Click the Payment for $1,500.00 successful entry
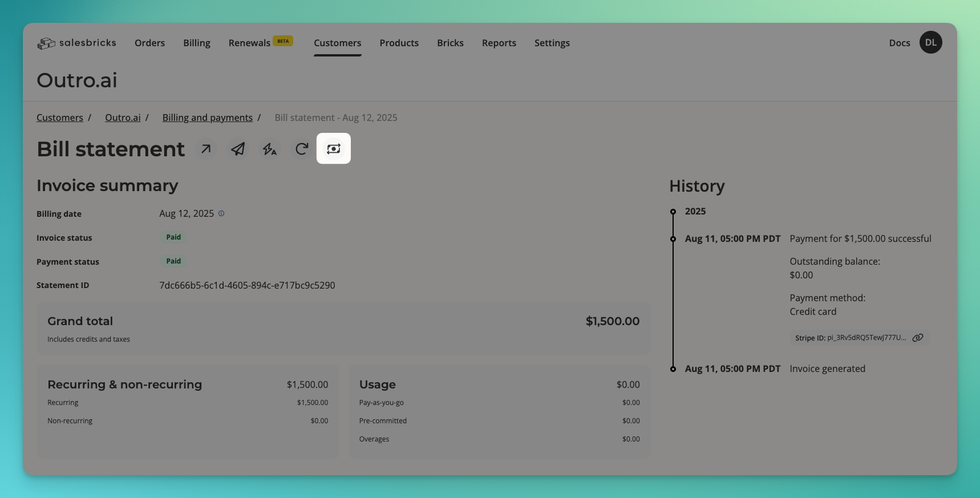 860,238
